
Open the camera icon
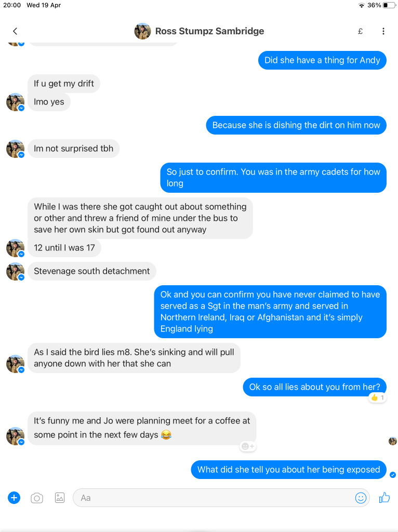(37, 498)
